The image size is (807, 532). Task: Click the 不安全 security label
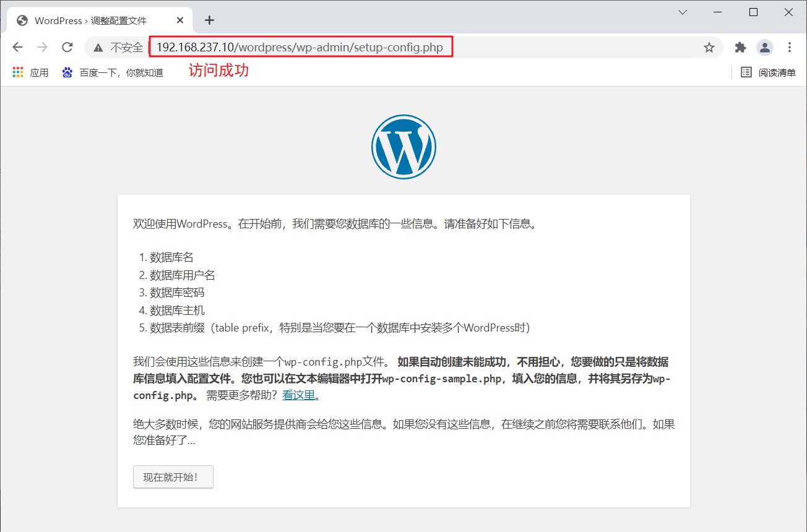pyautogui.click(x=126, y=48)
